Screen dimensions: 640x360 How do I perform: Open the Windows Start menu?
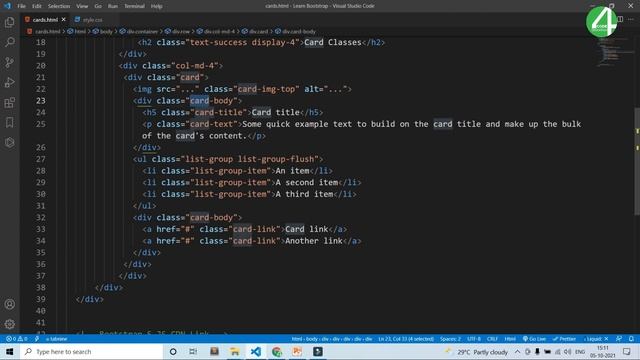tap(9, 351)
